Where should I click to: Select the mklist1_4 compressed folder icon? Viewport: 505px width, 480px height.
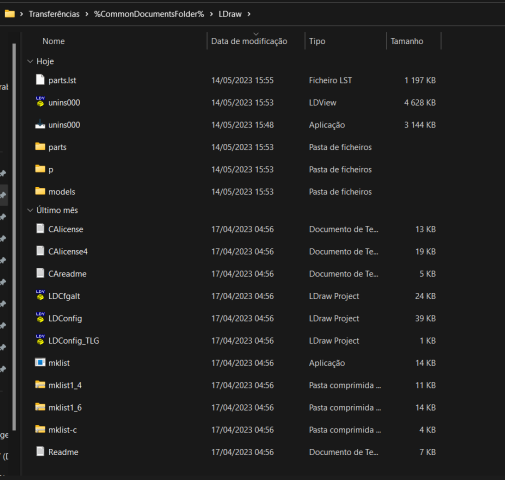[x=40, y=385]
